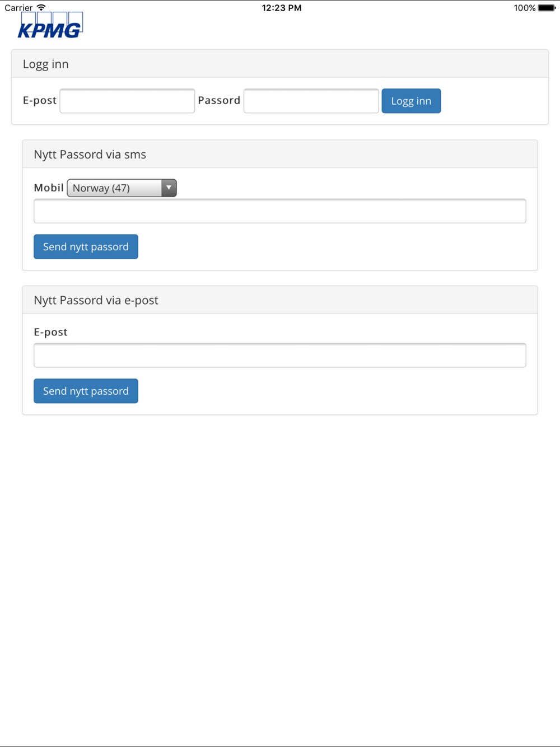Tap the Carrier label in the status bar
The height and width of the screenshot is (747, 560).
tap(18, 8)
